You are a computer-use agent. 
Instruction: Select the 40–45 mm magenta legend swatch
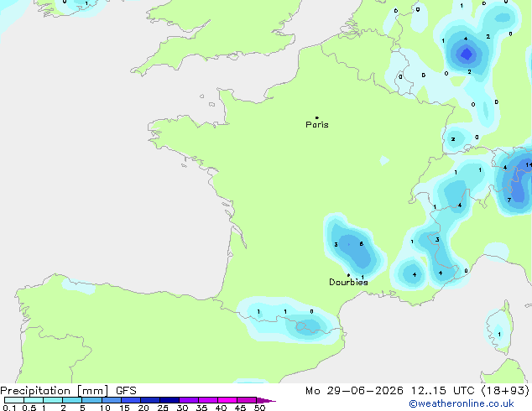click(227, 400)
